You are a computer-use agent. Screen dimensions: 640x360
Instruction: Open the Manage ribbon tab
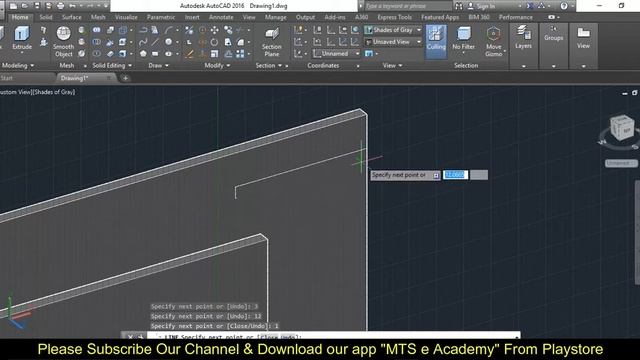[x=276, y=17]
